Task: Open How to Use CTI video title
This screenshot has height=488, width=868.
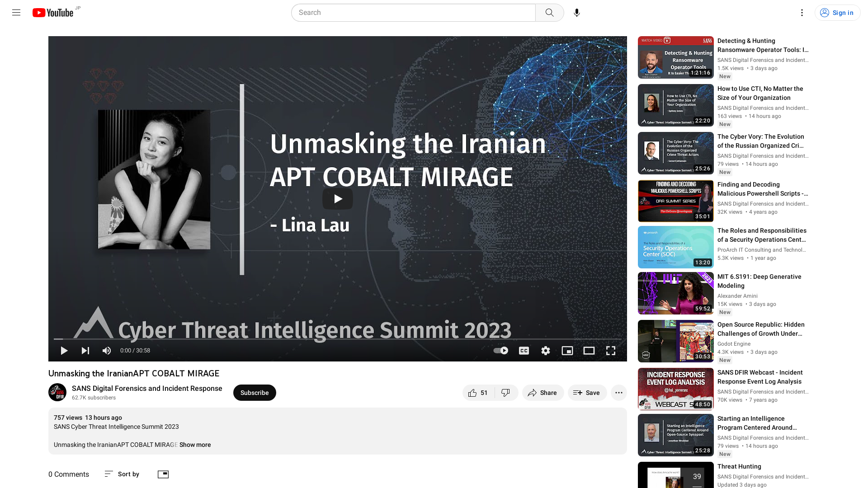Action: (x=760, y=93)
